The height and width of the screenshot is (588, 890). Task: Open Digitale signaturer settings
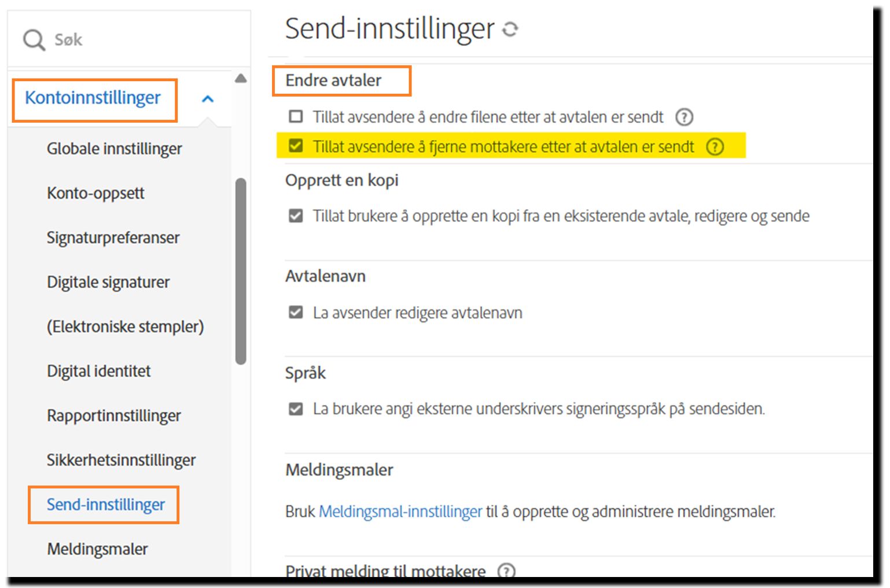tap(108, 282)
